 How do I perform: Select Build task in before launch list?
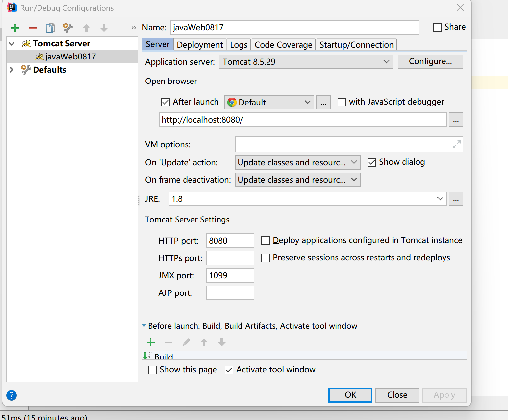coord(304,355)
